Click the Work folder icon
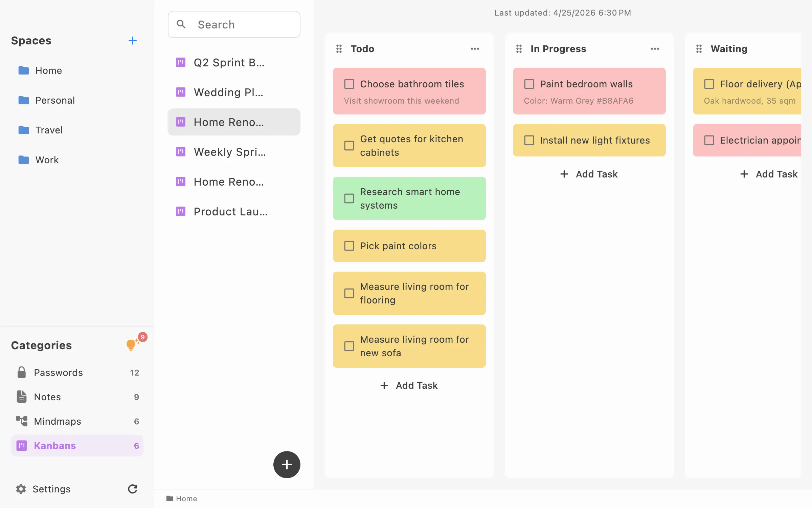Screen dimensions: 812x508 (x=24, y=160)
